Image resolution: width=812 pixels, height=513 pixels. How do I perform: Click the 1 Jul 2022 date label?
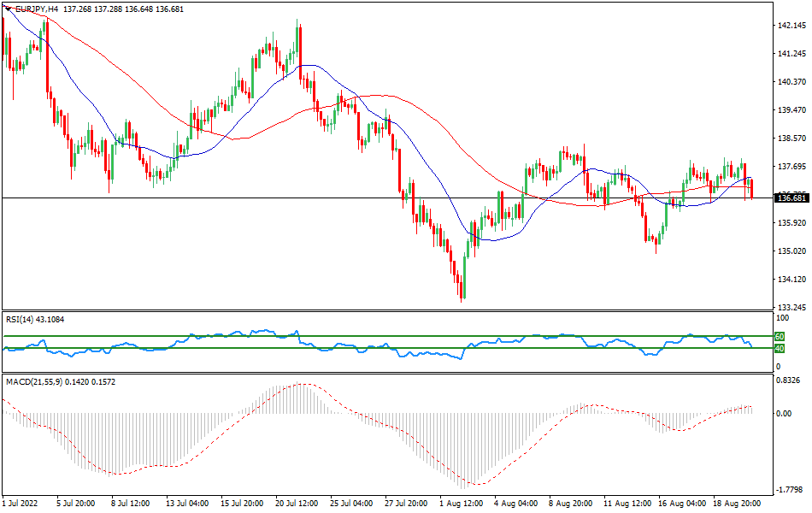pyautogui.click(x=21, y=504)
